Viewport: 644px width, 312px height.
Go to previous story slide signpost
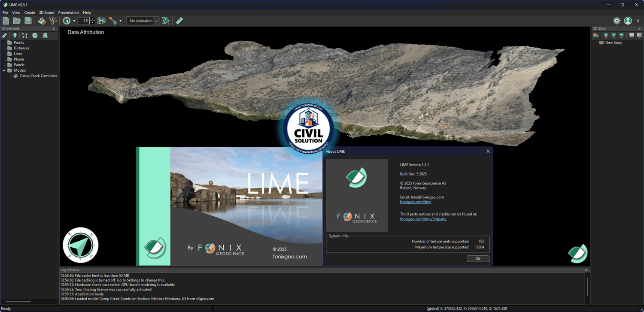(614, 35)
